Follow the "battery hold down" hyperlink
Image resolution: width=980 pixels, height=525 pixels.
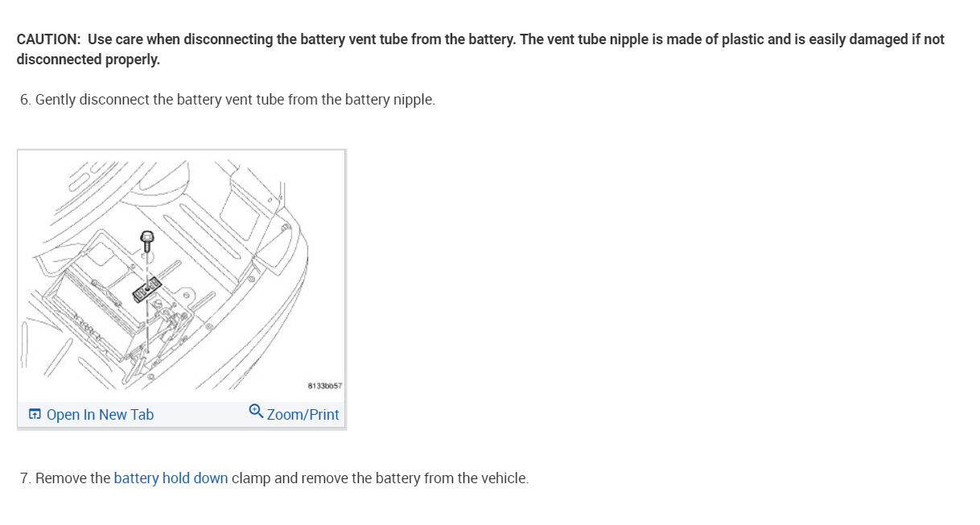pyautogui.click(x=171, y=478)
